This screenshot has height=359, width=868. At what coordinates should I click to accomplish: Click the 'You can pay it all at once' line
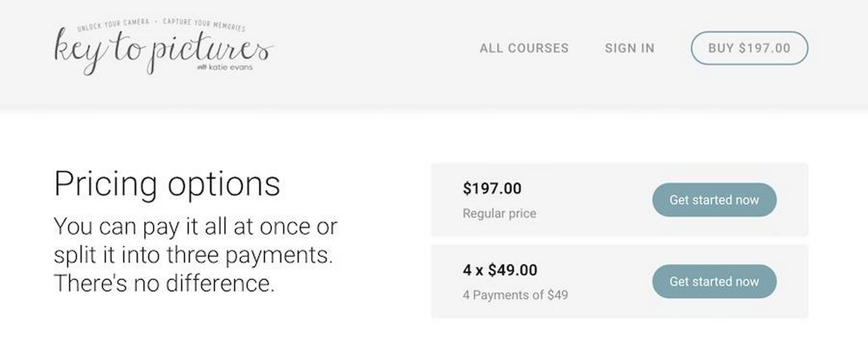[x=195, y=226]
